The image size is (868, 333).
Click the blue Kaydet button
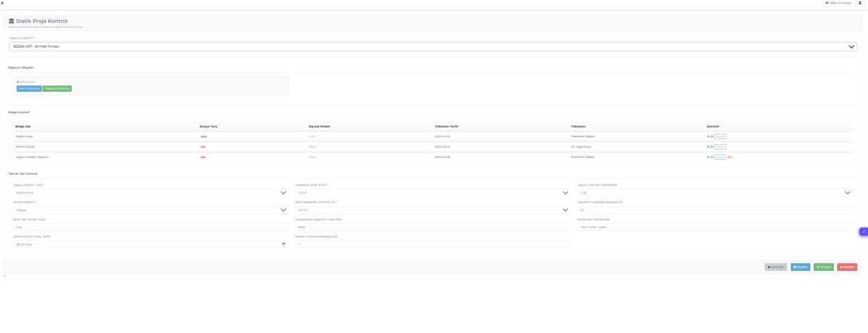pyautogui.click(x=800, y=267)
